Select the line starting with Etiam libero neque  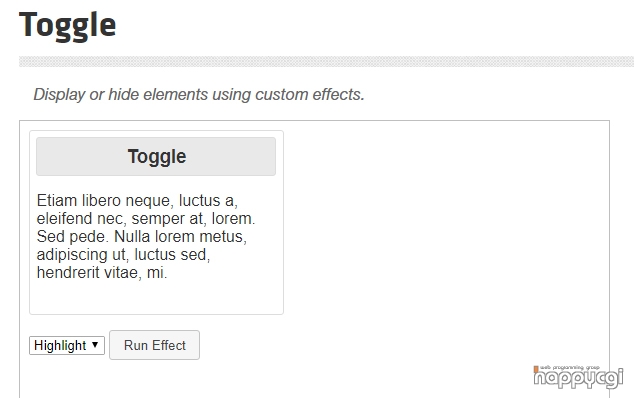click(137, 201)
